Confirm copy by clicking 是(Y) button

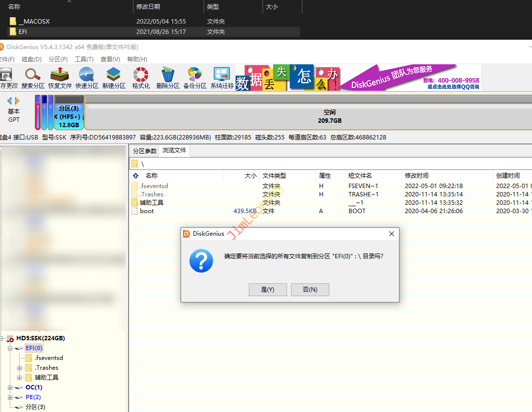click(x=267, y=290)
